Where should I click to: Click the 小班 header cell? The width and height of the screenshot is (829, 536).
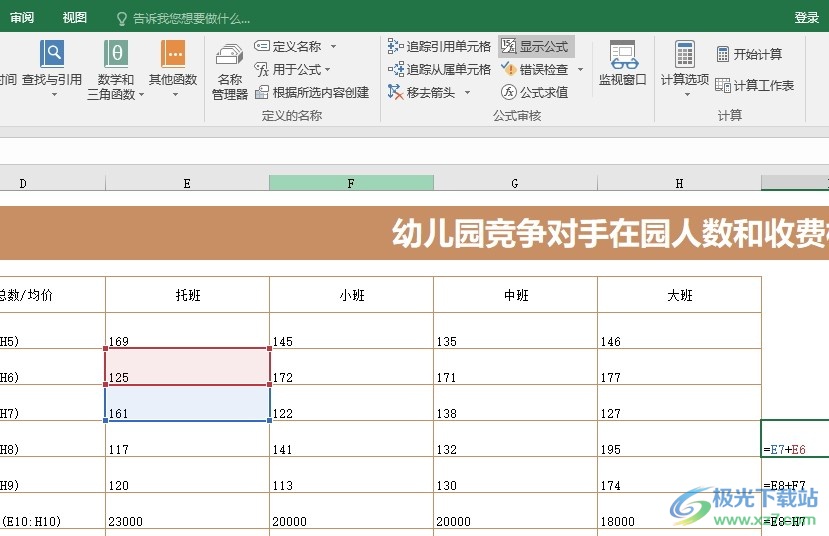[x=351, y=294]
